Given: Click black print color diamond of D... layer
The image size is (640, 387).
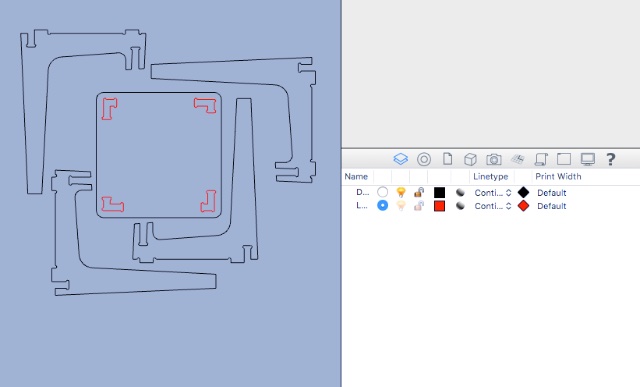Looking at the screenshot, I should [523, 192].
